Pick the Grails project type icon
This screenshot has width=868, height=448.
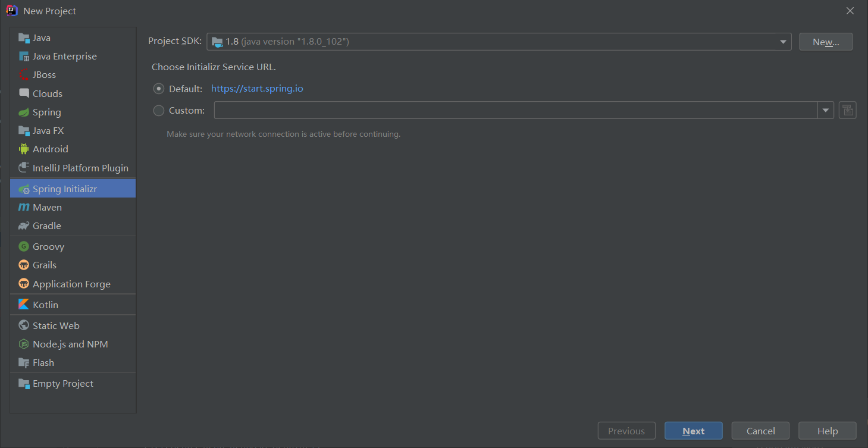click(x=24, y=265)
